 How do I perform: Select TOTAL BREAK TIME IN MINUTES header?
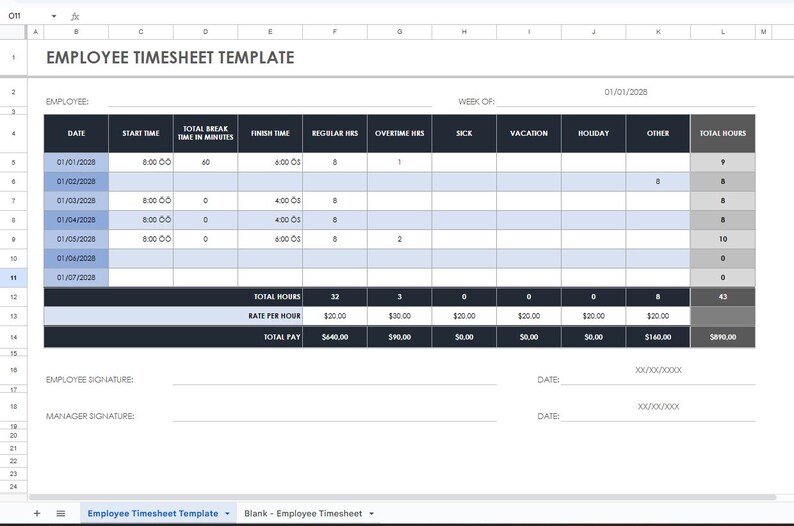click(206, 134)
